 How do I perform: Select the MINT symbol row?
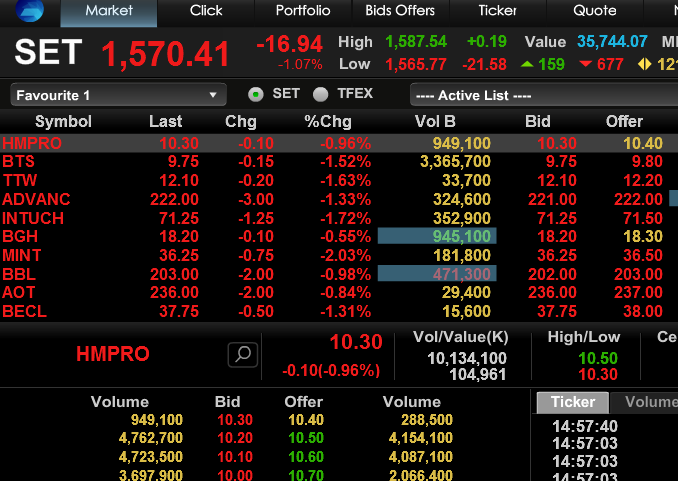pos(22,255)
